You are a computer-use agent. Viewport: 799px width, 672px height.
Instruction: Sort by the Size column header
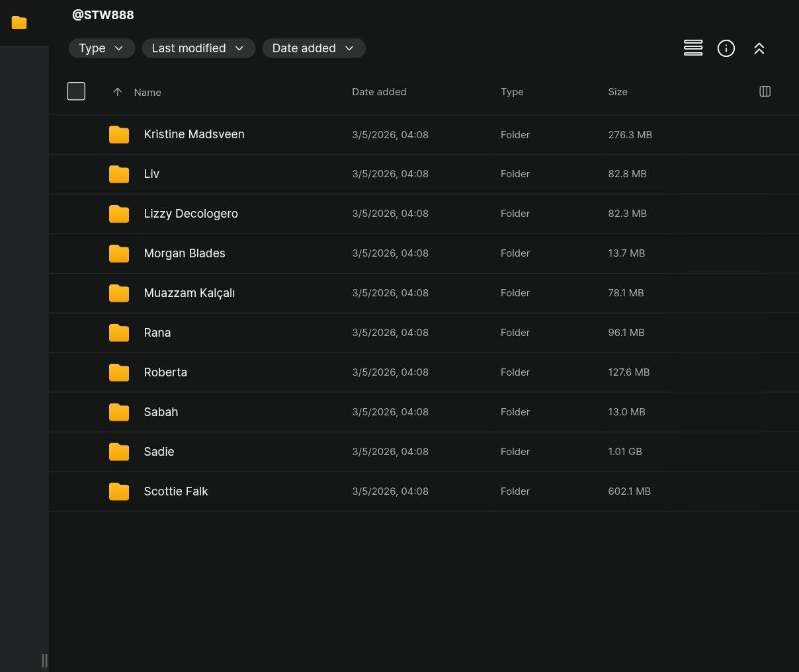[617, 92]
